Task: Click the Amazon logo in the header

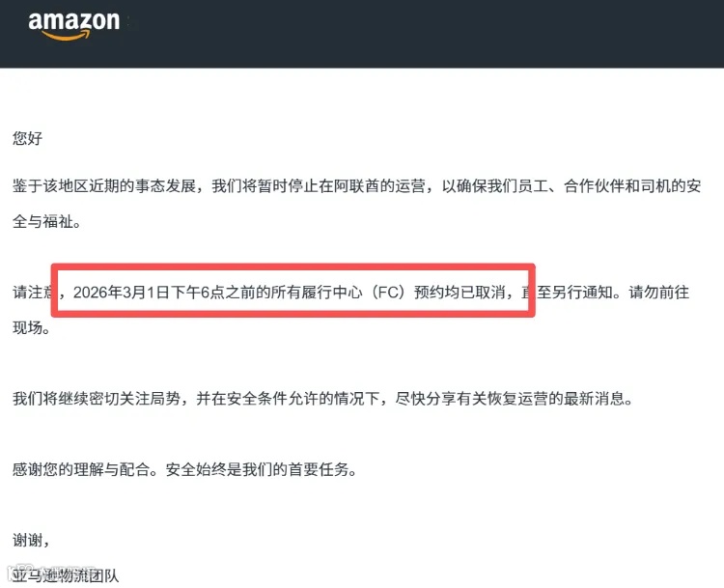Action: pos(74,26)
